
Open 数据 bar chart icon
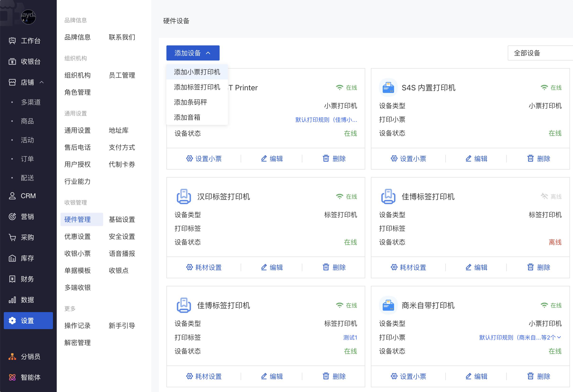(x=12, y=300)
